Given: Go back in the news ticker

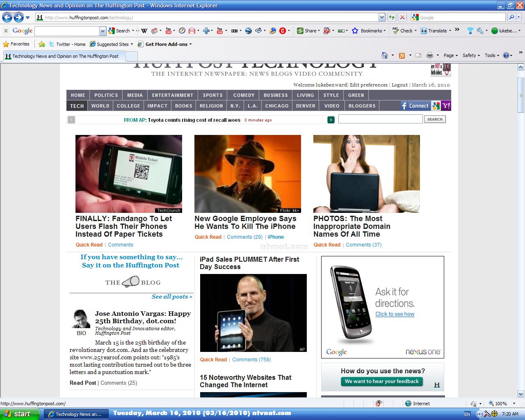Looking at the screenshot, I should coord(71,120).
